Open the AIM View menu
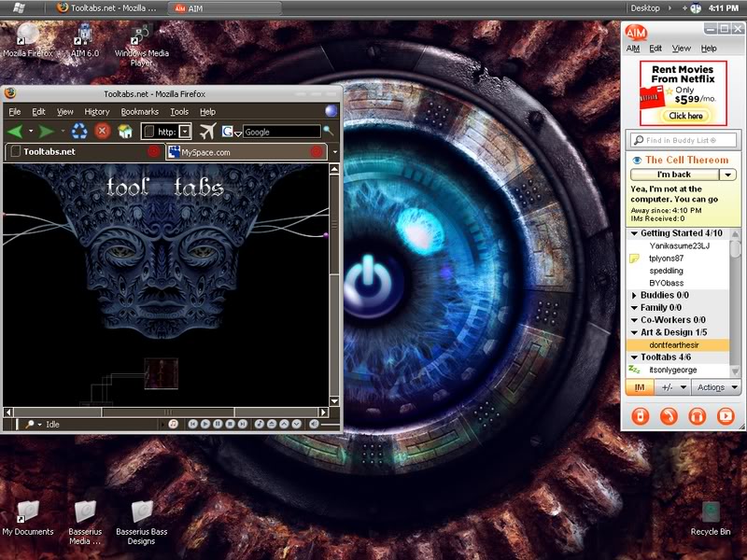This screenshot has width=747, height=560. point(682,49)
